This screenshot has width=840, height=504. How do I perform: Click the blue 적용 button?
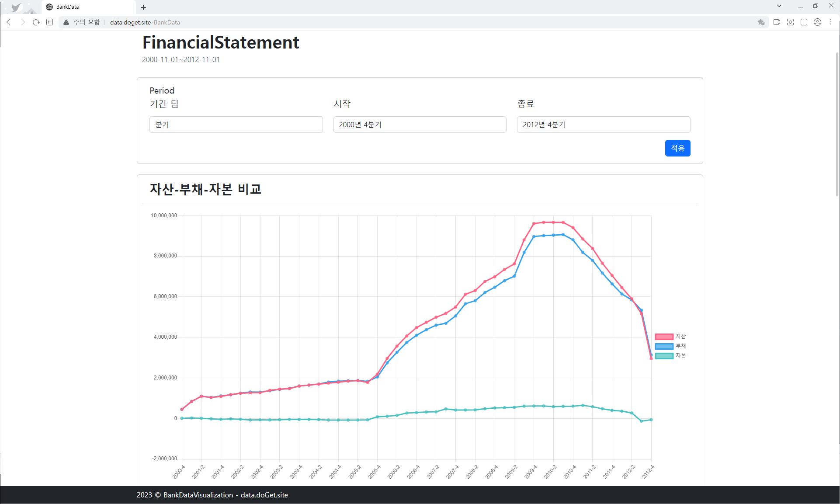[677, 148]
